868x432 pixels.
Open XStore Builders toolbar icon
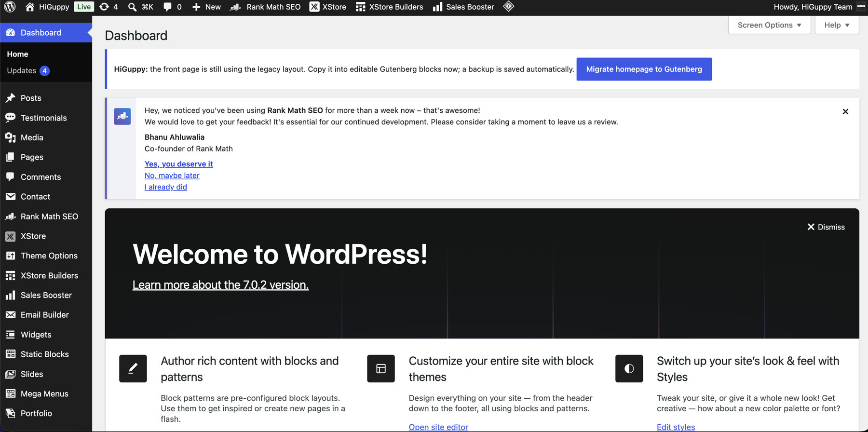click(360, 7)
